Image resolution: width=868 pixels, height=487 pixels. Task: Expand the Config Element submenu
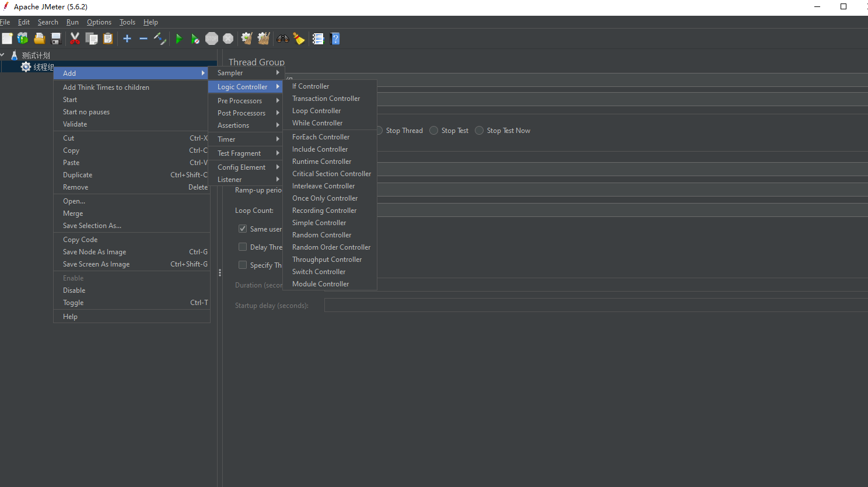pos(246,167)
